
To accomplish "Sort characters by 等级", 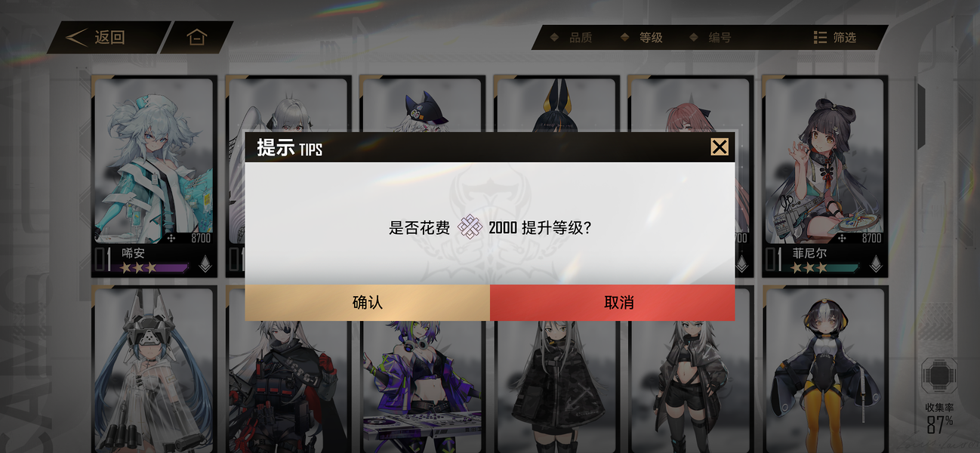I will (x=642, y=37).
